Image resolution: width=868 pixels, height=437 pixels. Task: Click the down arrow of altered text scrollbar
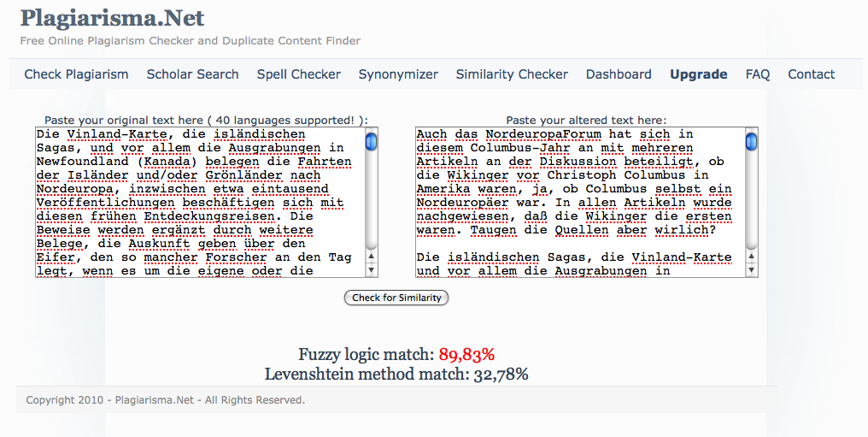(751, 270)
